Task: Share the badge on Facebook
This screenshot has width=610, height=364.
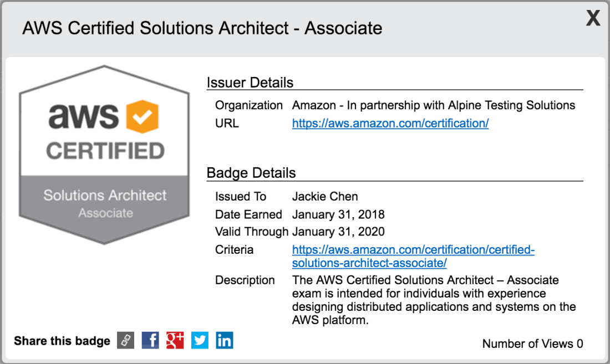Action: (150, 340)
